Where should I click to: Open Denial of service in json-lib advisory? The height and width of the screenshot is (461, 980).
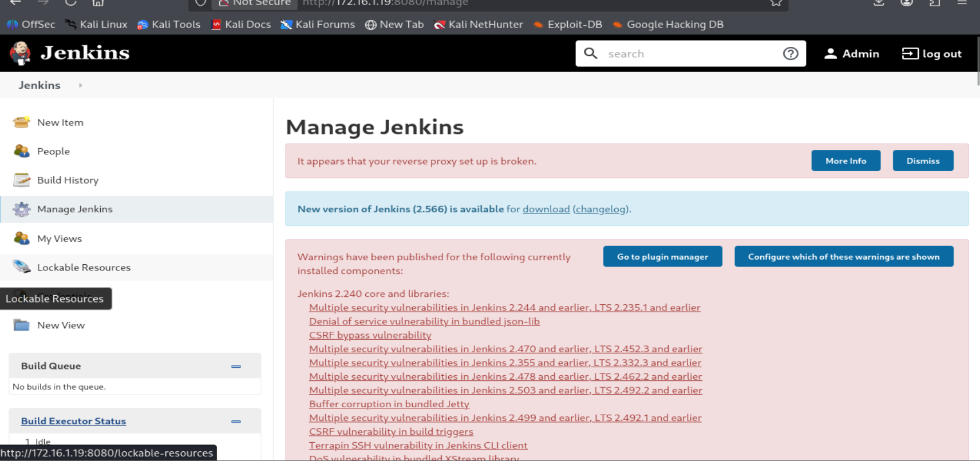click(424, 321)
